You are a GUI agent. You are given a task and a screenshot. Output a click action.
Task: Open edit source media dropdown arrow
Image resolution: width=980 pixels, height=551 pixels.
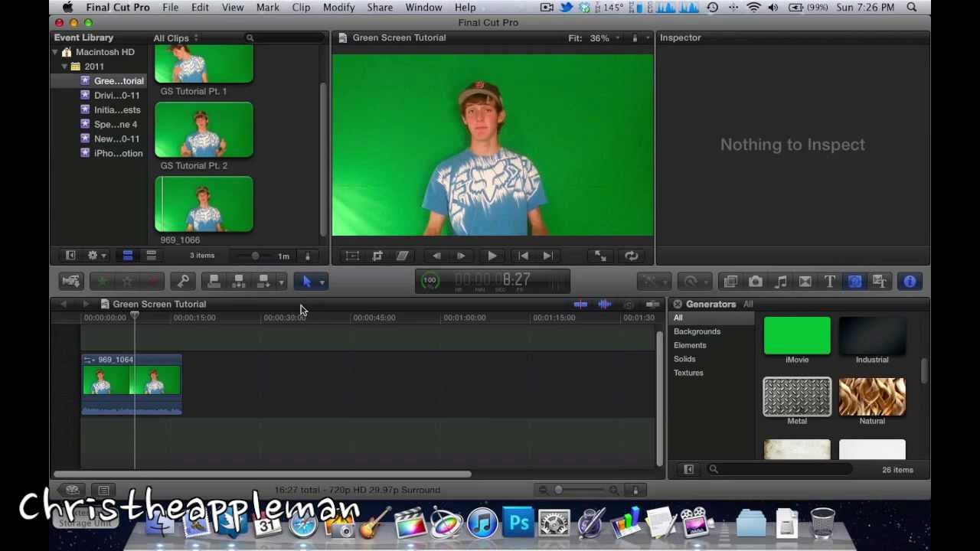pos(281,282)
